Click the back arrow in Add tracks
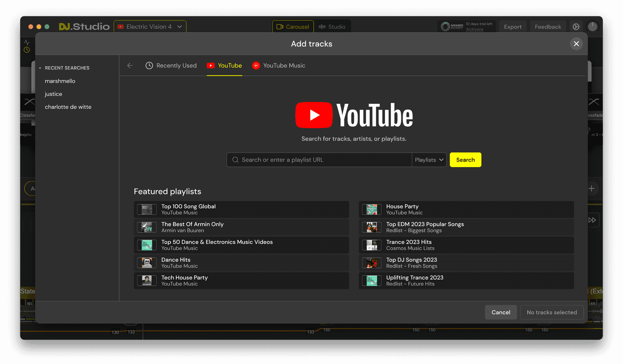 [x=130, y=65]
